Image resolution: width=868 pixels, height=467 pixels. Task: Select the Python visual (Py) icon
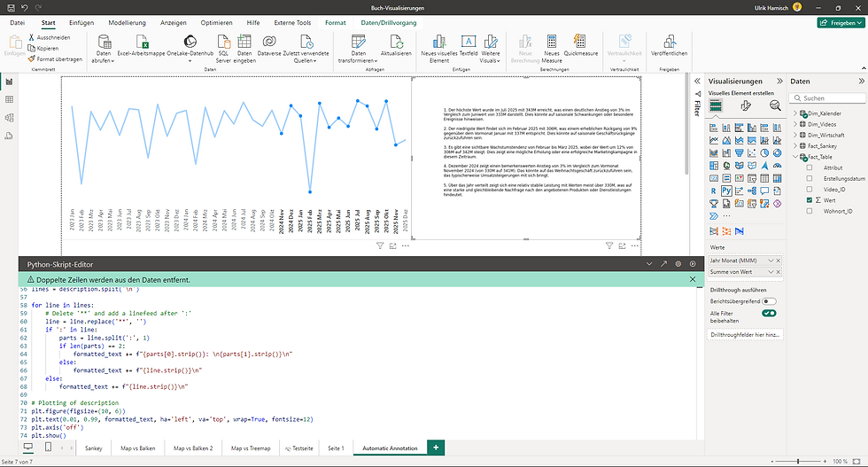point(726,191)
